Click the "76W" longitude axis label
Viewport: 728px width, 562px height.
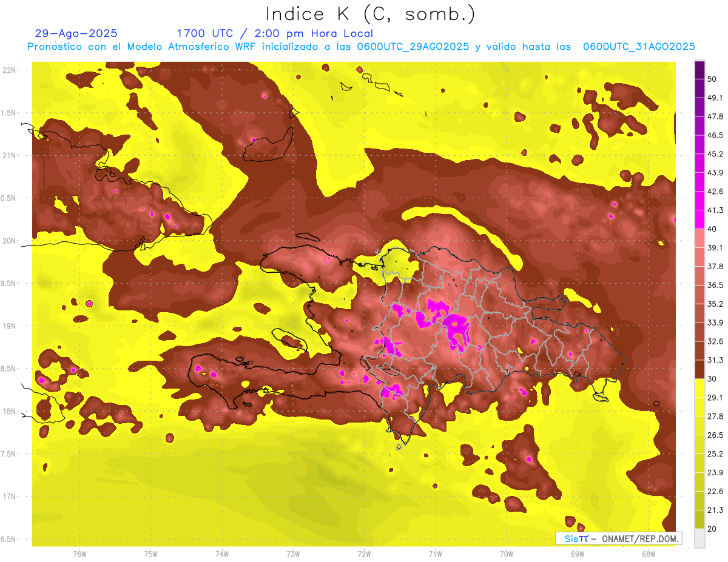79,554
